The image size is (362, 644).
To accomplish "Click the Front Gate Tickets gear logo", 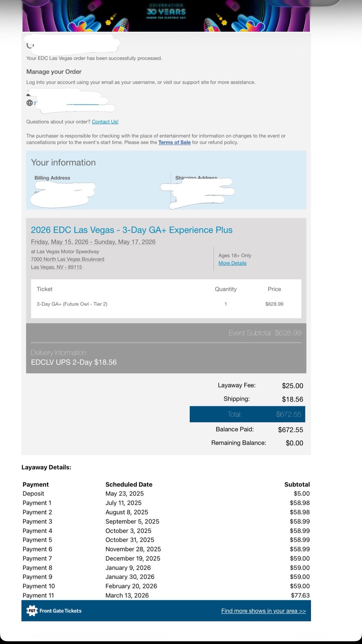I will tap(32, 610).
